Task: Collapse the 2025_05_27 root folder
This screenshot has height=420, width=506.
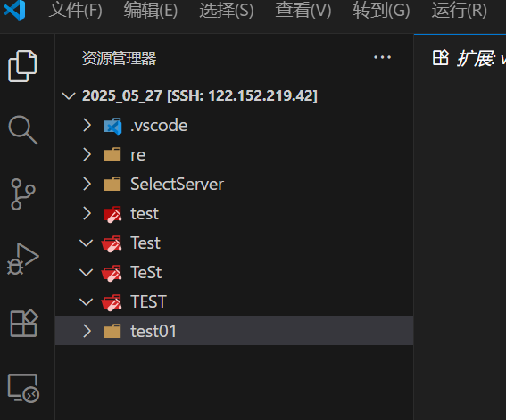Action: 69,95
